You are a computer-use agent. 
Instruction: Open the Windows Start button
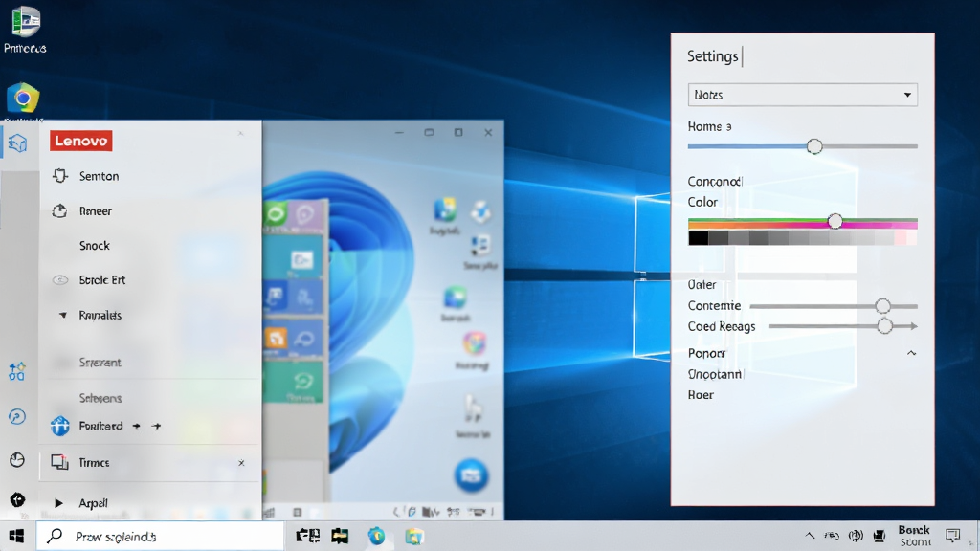[17, 536]
